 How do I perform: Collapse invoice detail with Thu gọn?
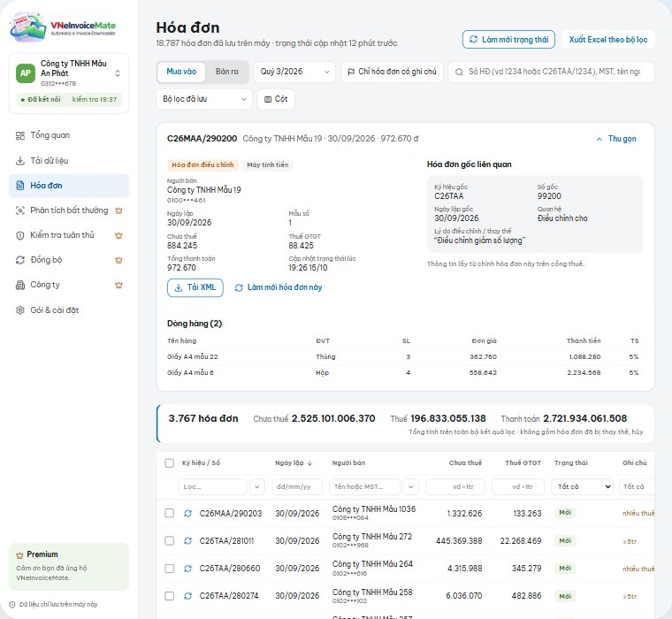click(616, 139)
